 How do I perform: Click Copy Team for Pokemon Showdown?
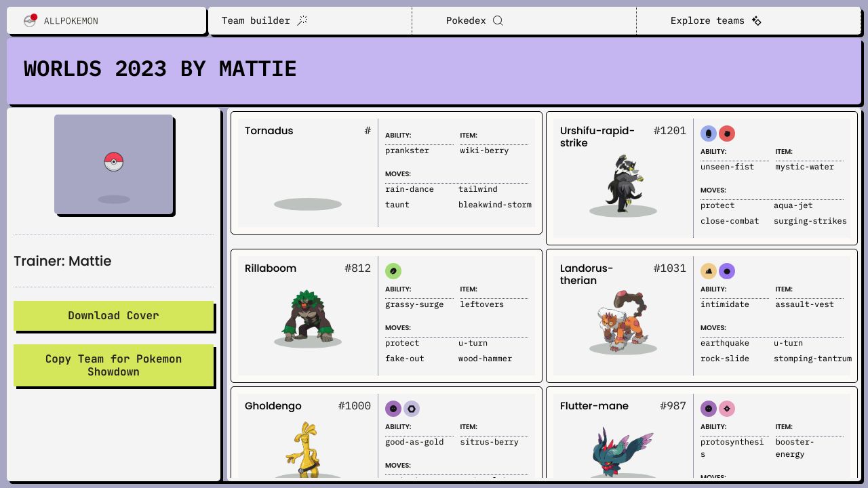tap(113, 365)
